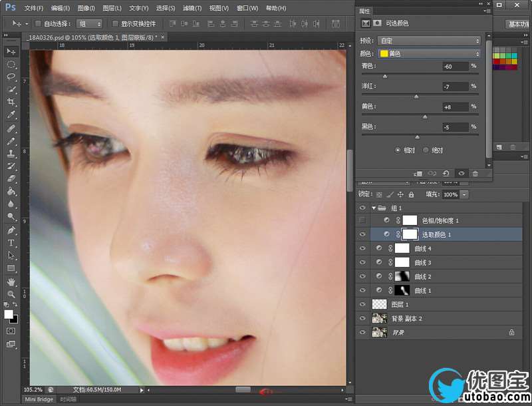Select the Eyedropper tool

(11, 114)
